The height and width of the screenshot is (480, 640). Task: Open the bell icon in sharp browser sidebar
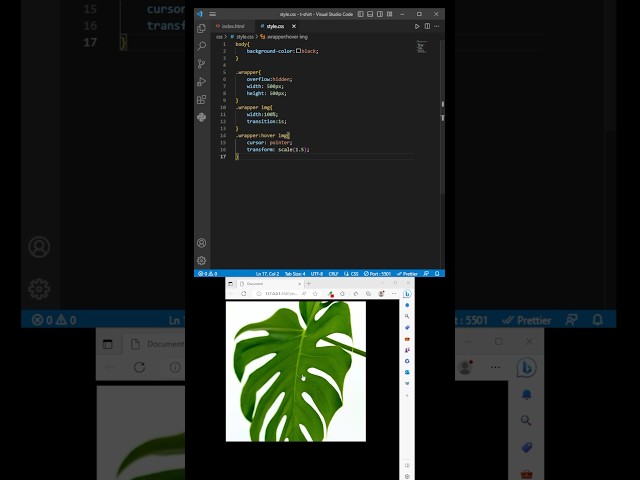(407, 305)
